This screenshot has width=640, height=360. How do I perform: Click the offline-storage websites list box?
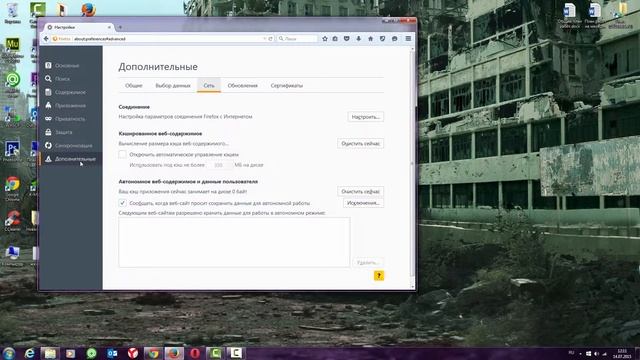234,242
